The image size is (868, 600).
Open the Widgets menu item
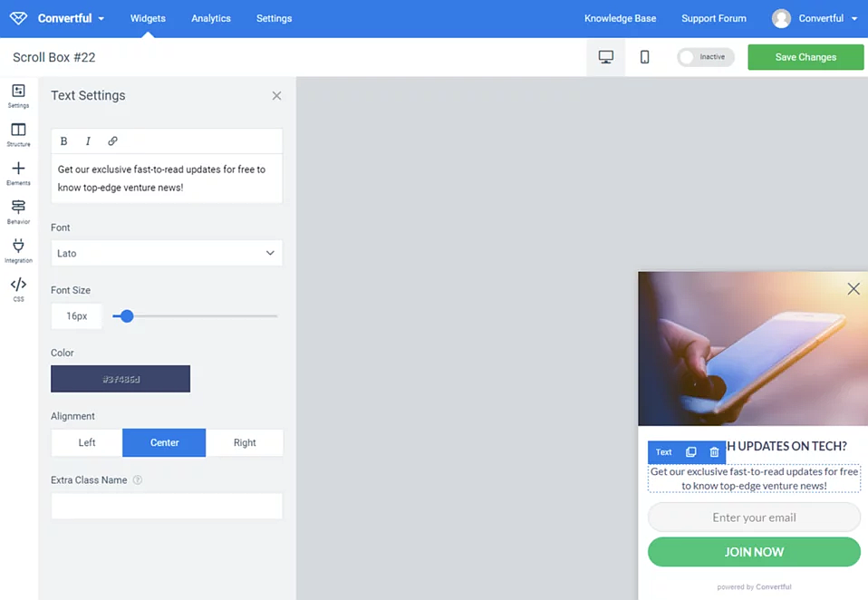[147, 17]
